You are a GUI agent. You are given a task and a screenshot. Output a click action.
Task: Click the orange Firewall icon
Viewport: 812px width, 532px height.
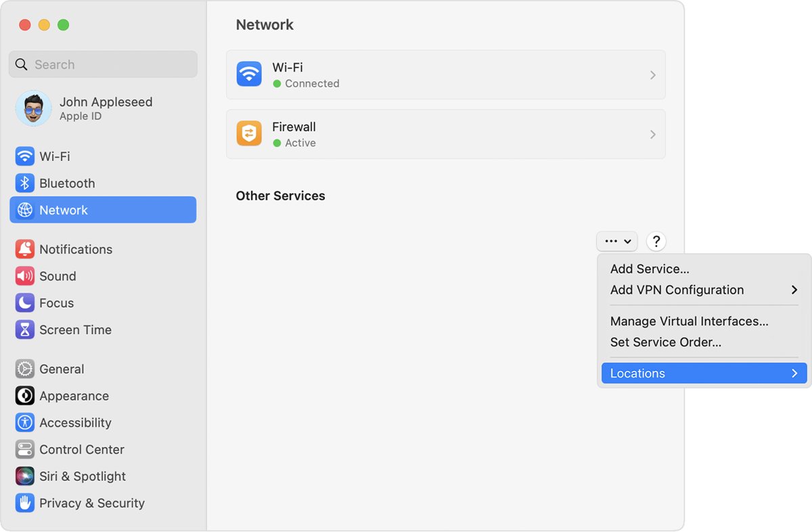point(249,134)
